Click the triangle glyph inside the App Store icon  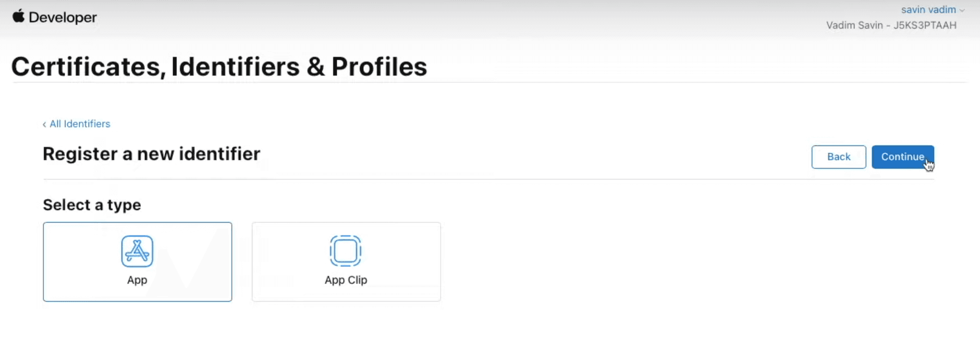coord(137,251)
